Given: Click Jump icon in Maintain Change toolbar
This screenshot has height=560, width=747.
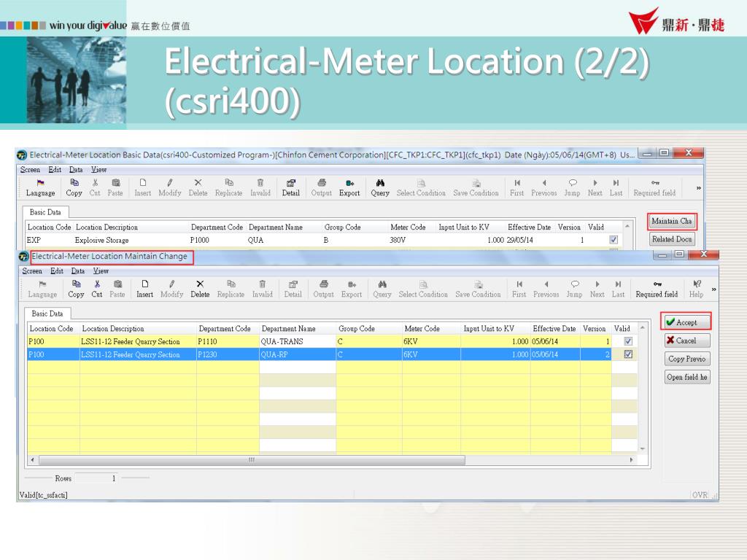Looking at the screenshot, I should pyautogui.click(x=575, y=284).
